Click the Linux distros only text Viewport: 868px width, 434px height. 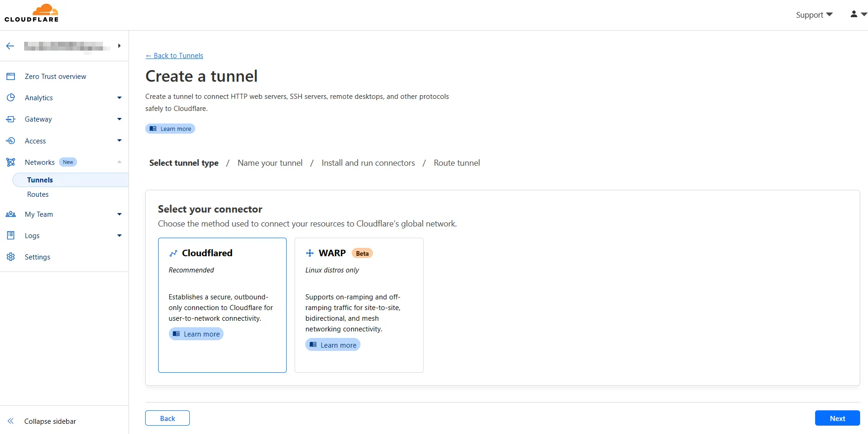click(x=332, y=270)
